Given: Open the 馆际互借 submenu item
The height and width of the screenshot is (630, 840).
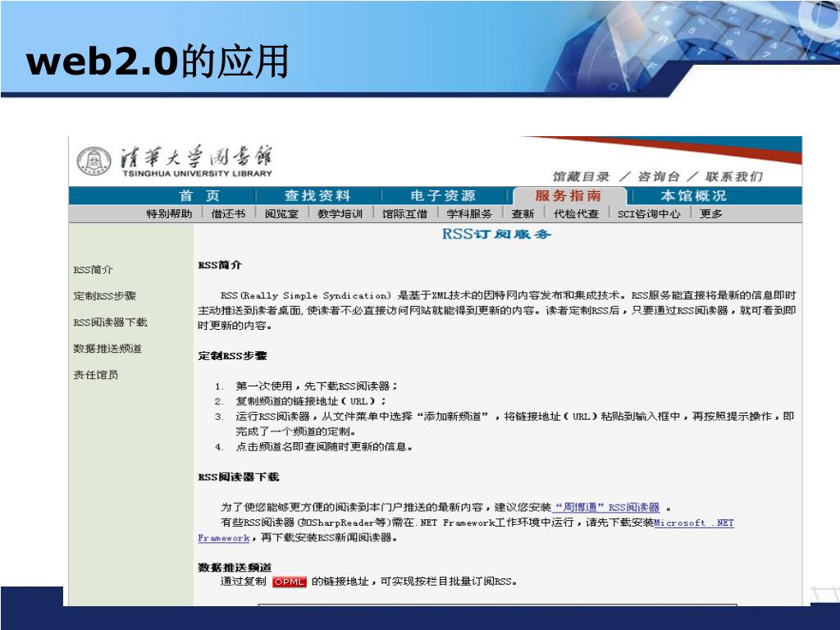Looking at the screenshot, I should 404,214.
